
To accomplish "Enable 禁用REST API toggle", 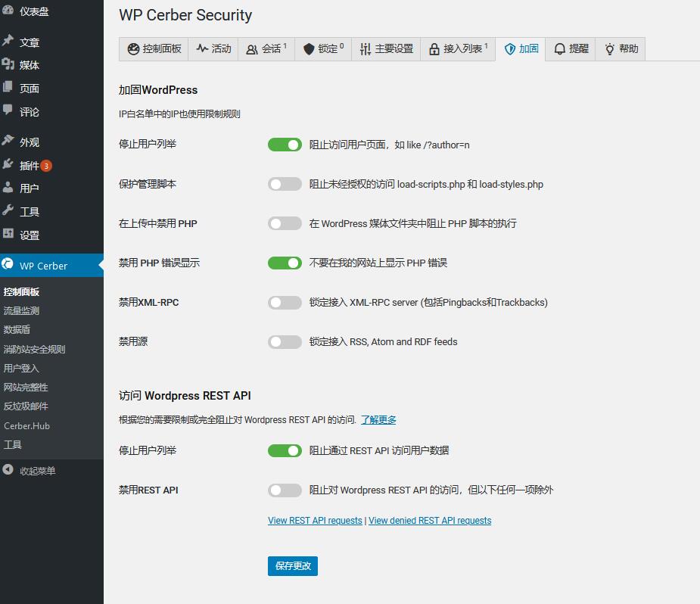I will (285, 490).
